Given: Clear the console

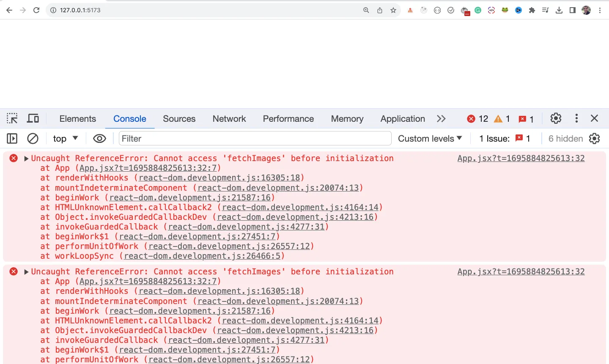Looking at the screenshot, I should [33, 138].
